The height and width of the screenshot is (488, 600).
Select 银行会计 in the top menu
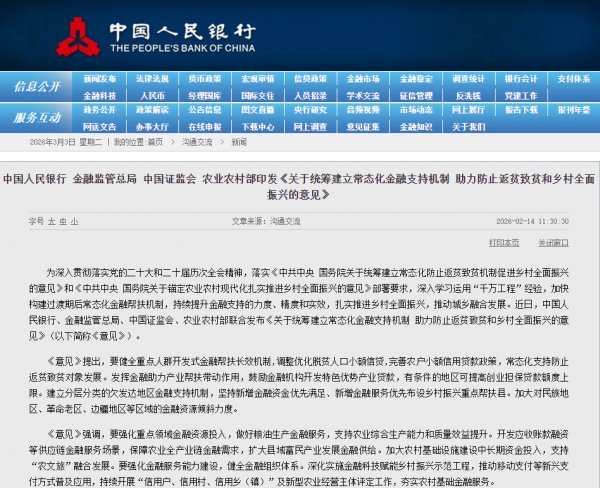(x=521, y=79)
